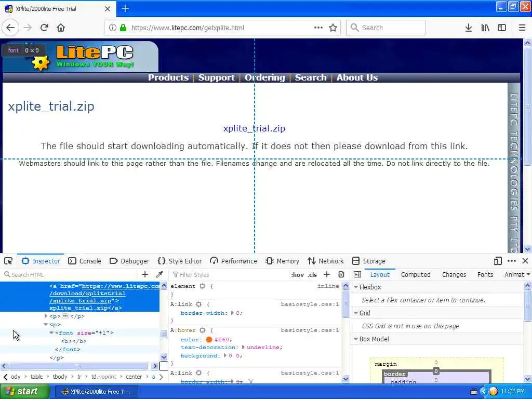Click the centered xplite_trial.zip download link
Image resolution: width=532 pixels, height=399 pixels.
254,128
